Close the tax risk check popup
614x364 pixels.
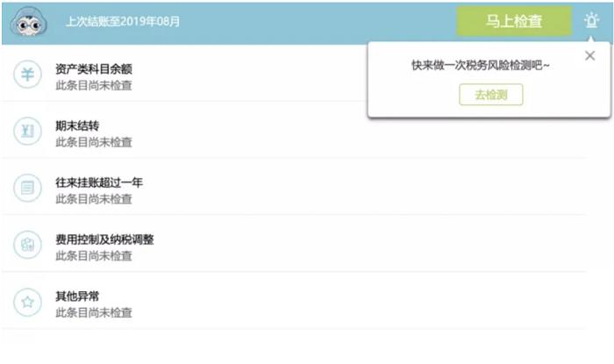(589, 56)
